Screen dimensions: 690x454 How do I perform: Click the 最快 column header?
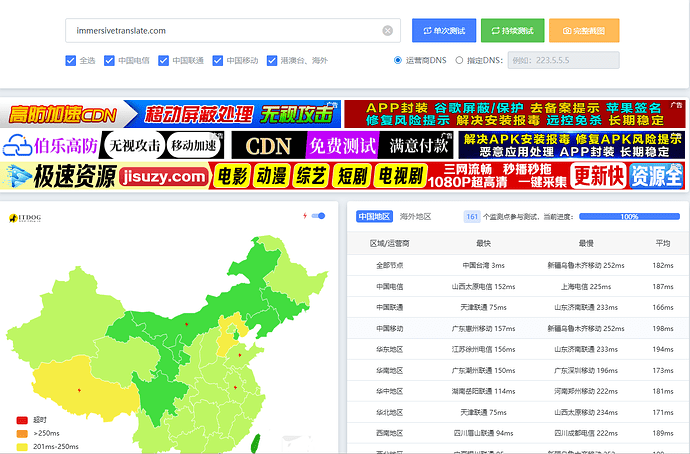(x=483, y=243)
